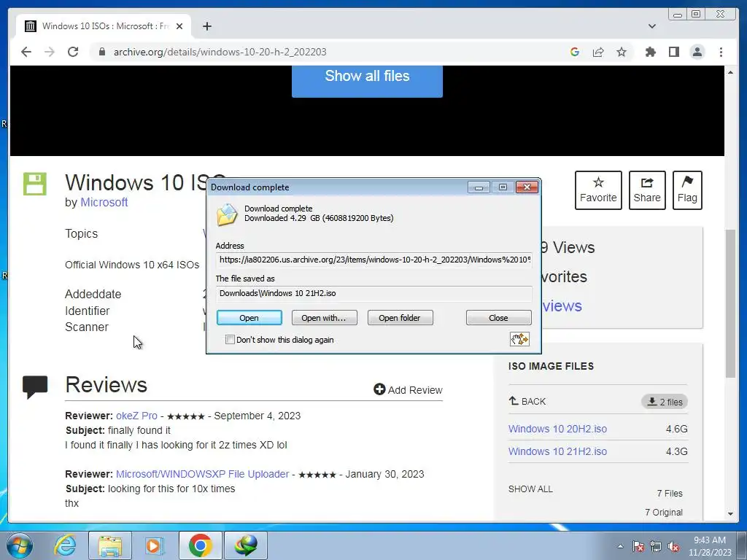The image size is (747, 560).
Task: Click the Chrome taskbar icon
Action: 200,545
